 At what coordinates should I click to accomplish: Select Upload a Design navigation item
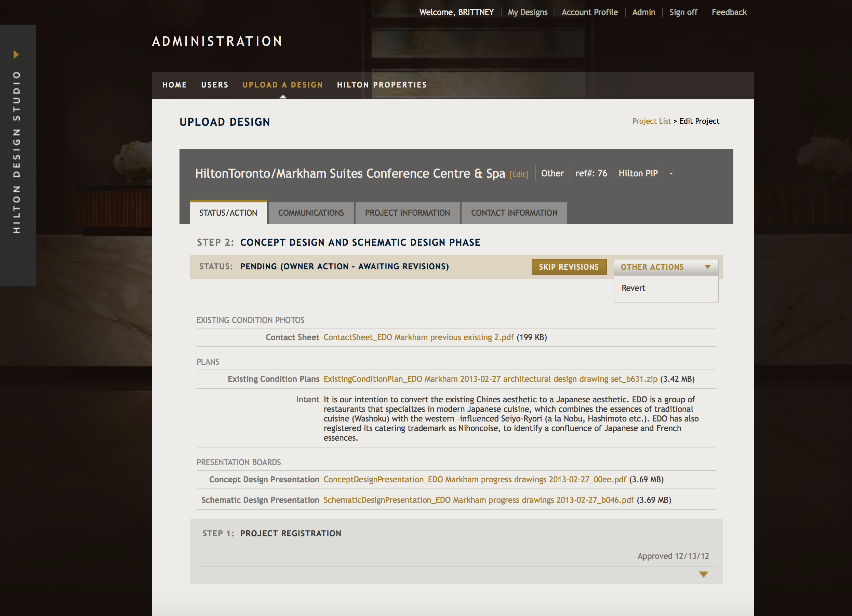[282, 85]
